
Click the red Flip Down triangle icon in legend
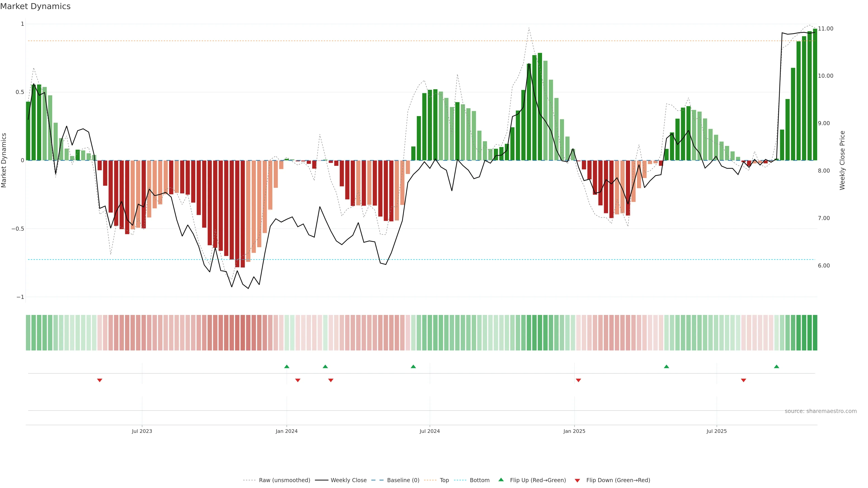point(577,481)
